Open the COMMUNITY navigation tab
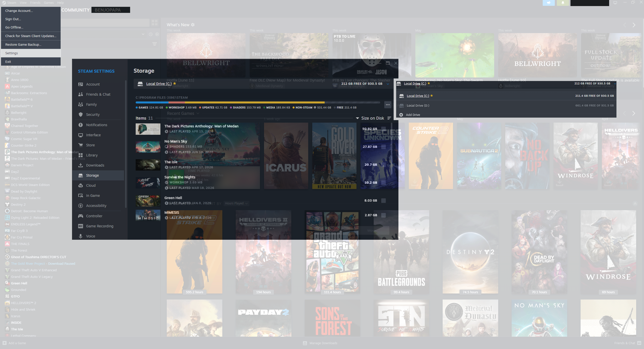Viewport: 644px width, 349px height. coord(76,10)
